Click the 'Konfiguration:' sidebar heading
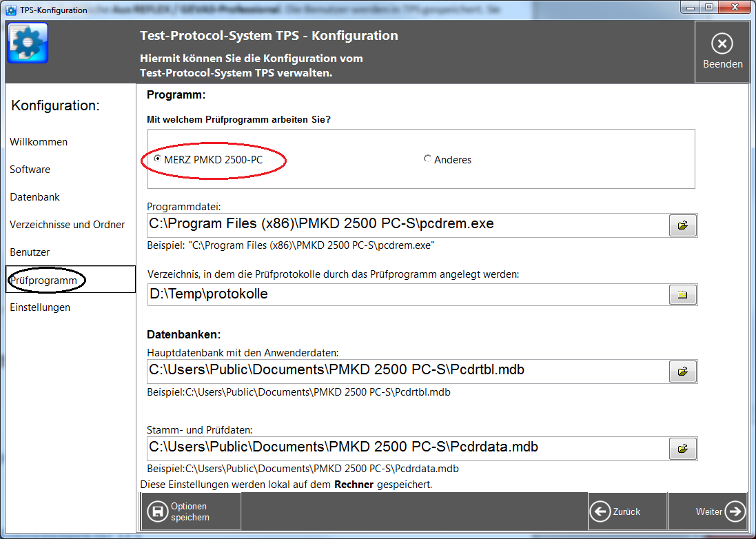This screenshot has width=756, height=539. [x=55, y=105]
